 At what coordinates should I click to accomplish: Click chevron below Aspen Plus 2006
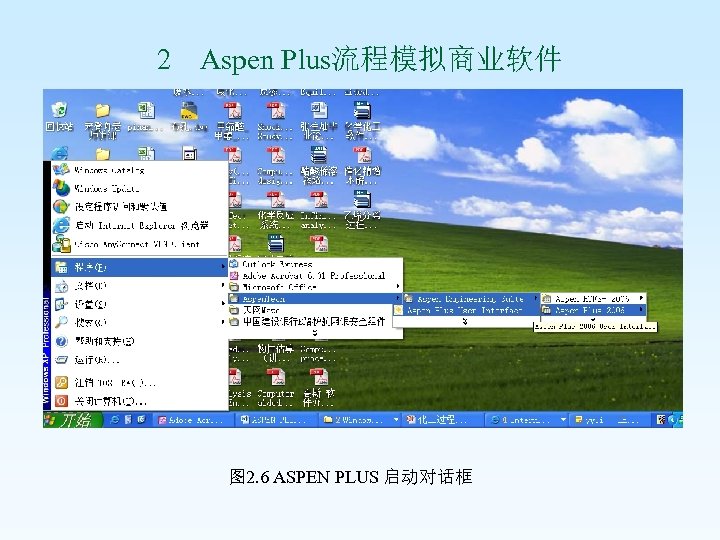pos(593,319)
